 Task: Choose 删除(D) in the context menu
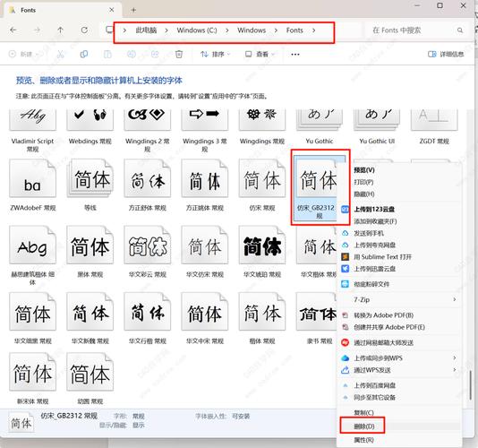(399, 426)
